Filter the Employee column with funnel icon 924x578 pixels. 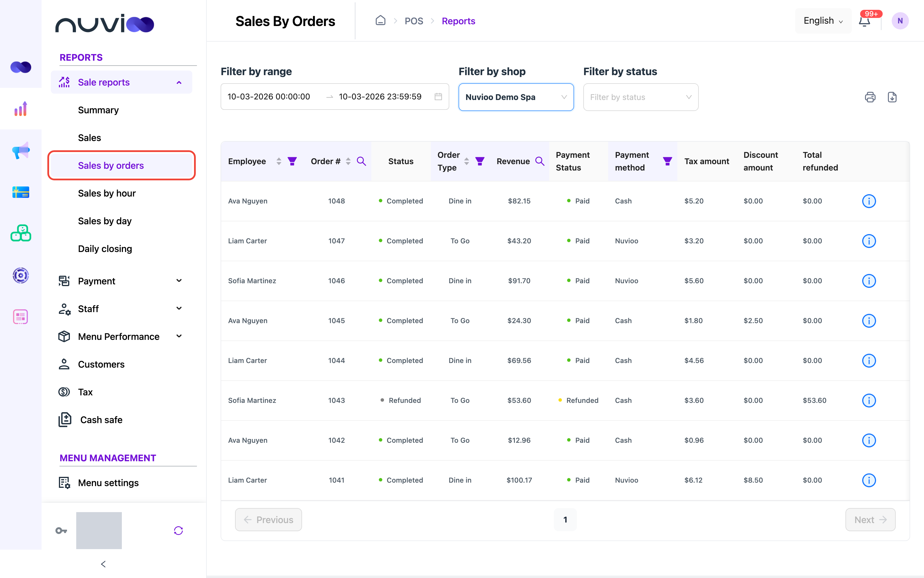pos(292,161)
